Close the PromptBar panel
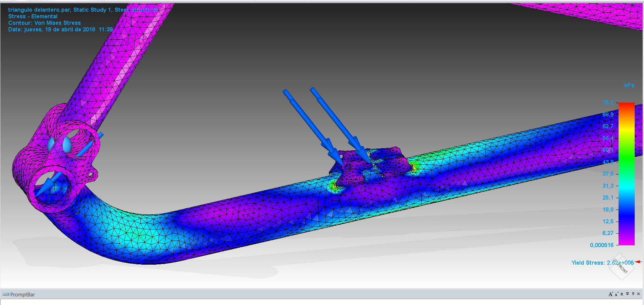 click(x=638, y=294)
